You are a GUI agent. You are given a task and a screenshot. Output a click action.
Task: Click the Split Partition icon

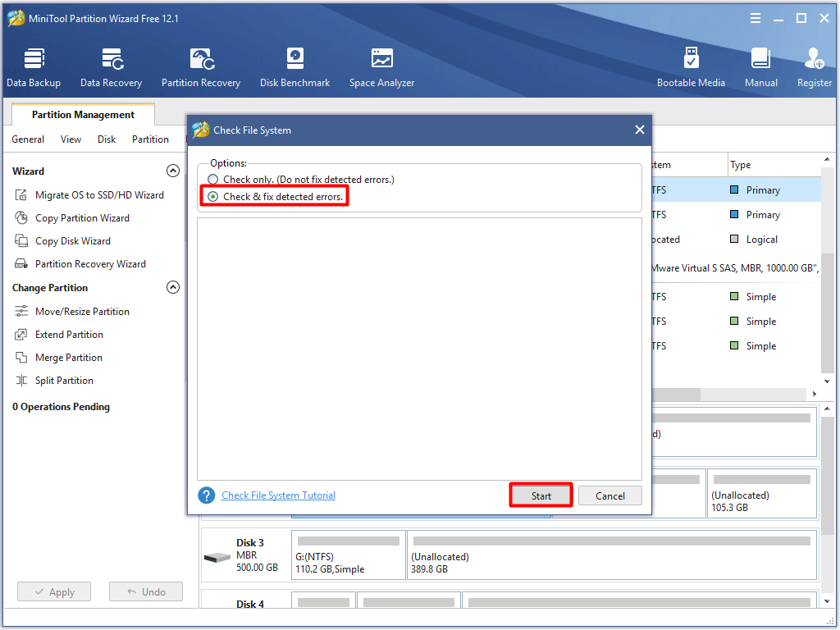click(x=21, y=381)
